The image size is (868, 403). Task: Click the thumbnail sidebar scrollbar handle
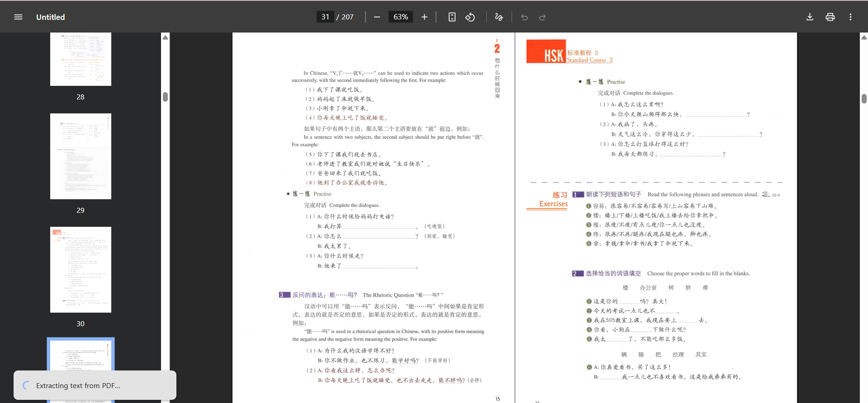pos(166,97)
